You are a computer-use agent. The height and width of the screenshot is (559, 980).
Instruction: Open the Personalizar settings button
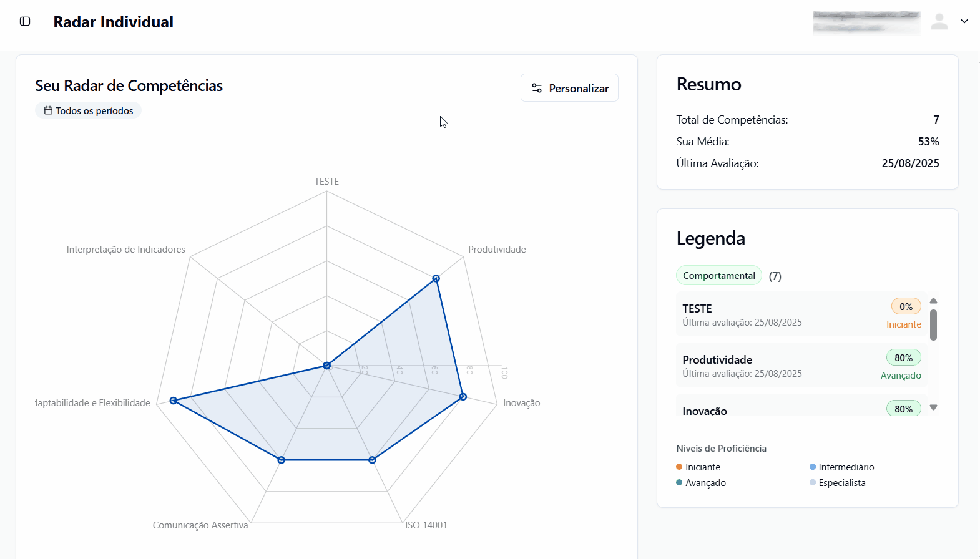[569, 88]
